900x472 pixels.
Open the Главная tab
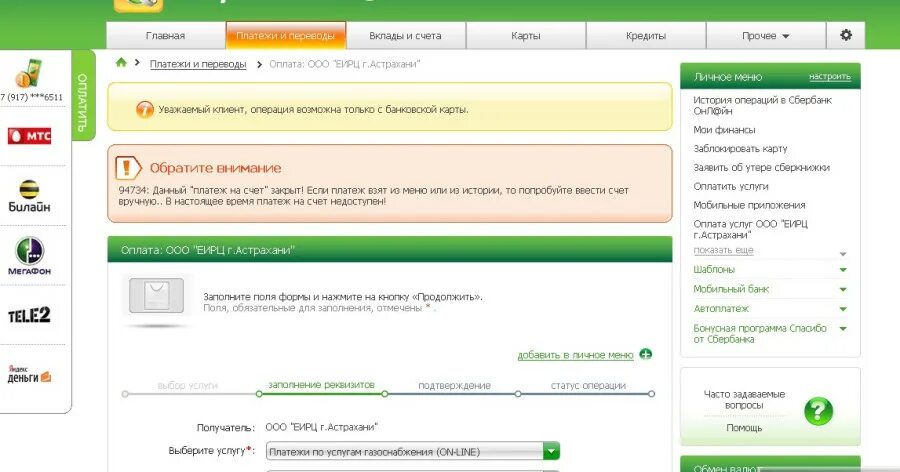point(166,36)
